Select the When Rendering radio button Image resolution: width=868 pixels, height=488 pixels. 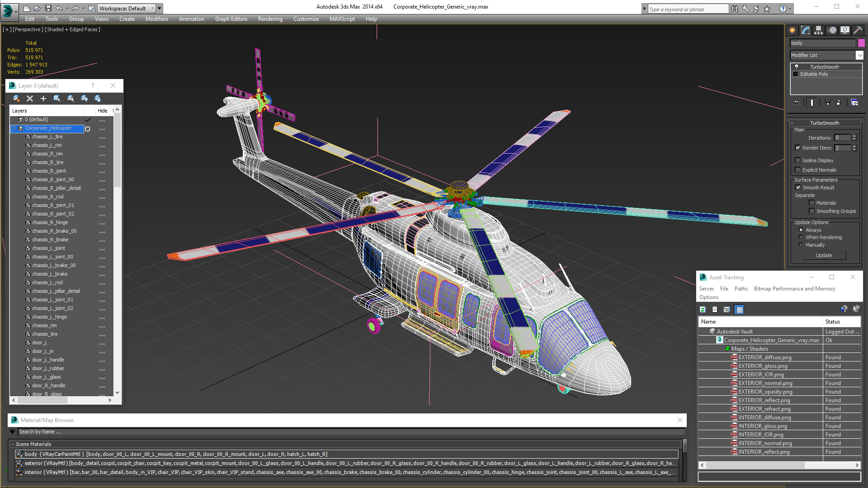(x=801, y=237)
